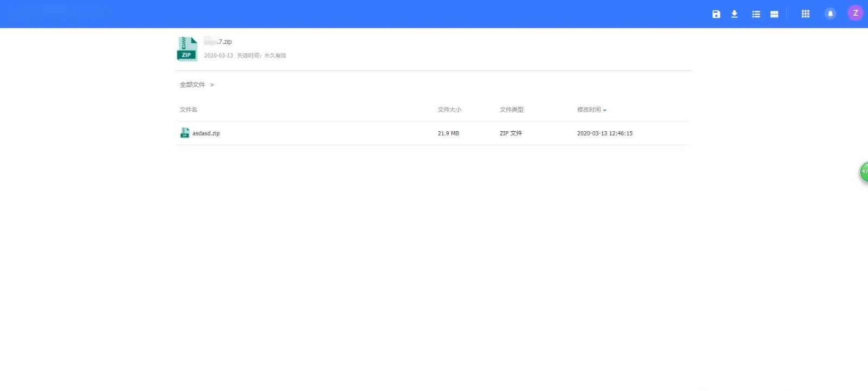This screenshot has height=391, width=868.
Task: Click the ZIP 文件 type cell
Action: pos(510,133)
